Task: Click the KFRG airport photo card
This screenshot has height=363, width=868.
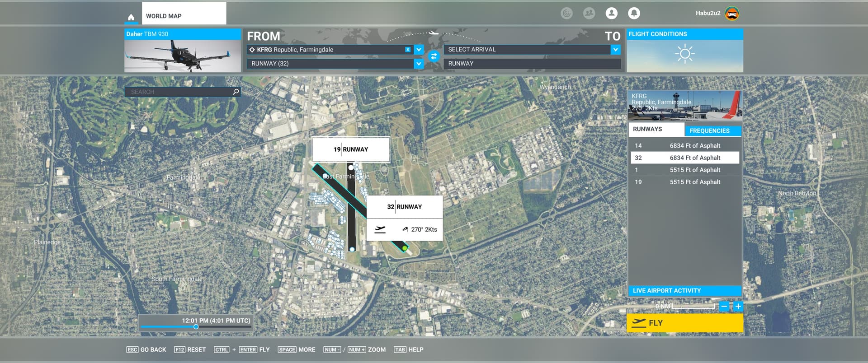Action: [x=684, y=105]
